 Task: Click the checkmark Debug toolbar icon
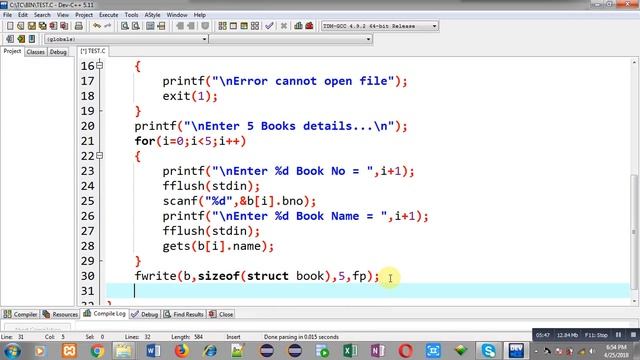tap(269, 26)
